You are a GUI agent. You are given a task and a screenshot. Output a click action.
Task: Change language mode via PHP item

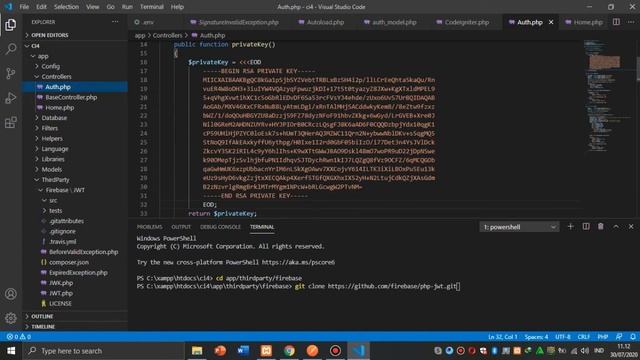pos(603,337)
